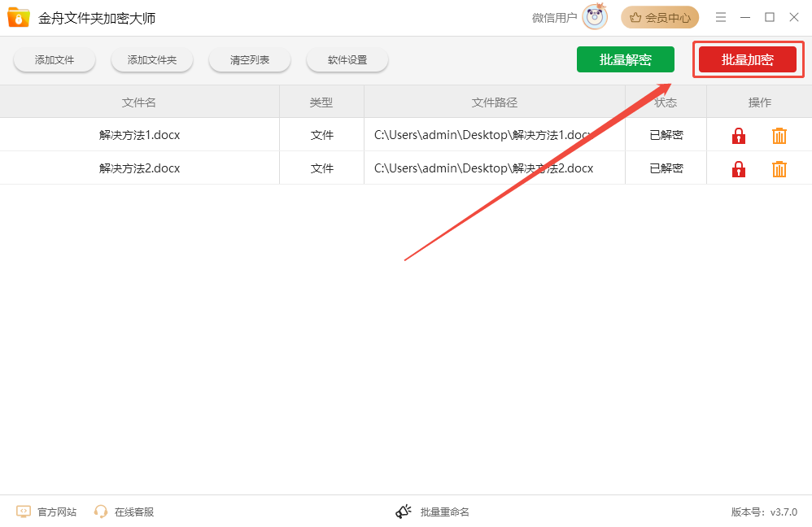Select the file name 解决方法2.docx
This screenshot has height=527, width=812.
click(x=140, y=168)
